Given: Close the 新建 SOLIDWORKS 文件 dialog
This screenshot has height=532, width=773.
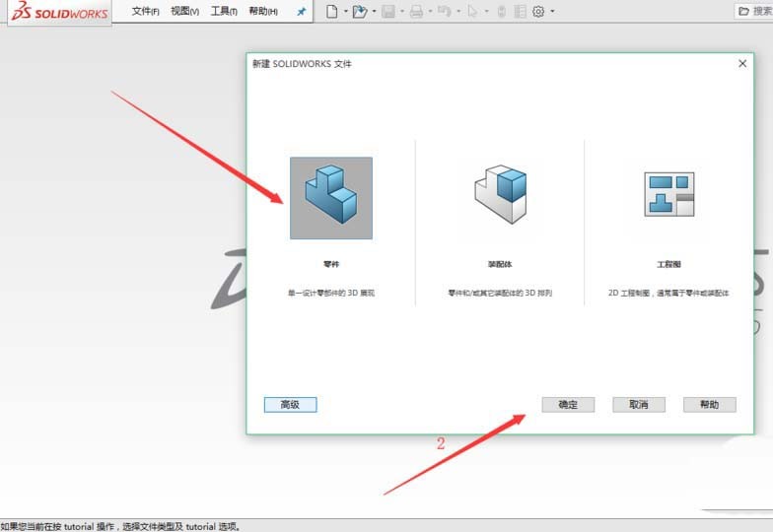Looking at the screenshot, I should tap(742, 63).
